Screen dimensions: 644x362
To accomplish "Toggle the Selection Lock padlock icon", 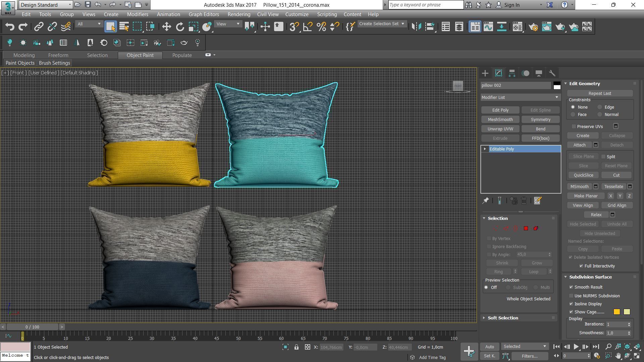I will pyautogui.click(x=297, y=347).
